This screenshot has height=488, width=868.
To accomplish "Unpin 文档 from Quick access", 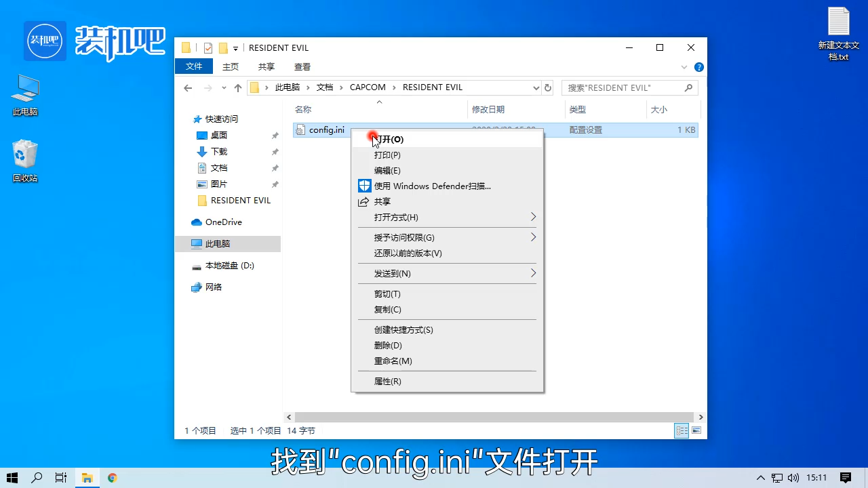I will click(x=274, y=167).
